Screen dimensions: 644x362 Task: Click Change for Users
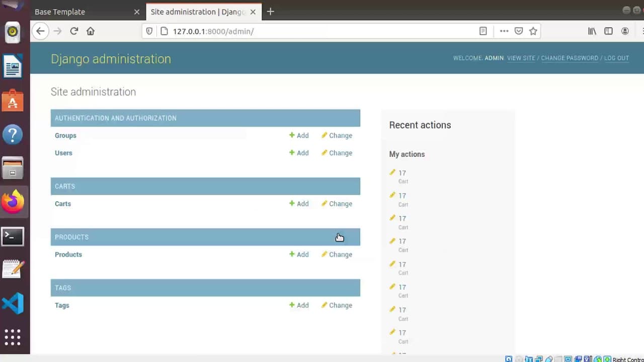click(337, 153)
